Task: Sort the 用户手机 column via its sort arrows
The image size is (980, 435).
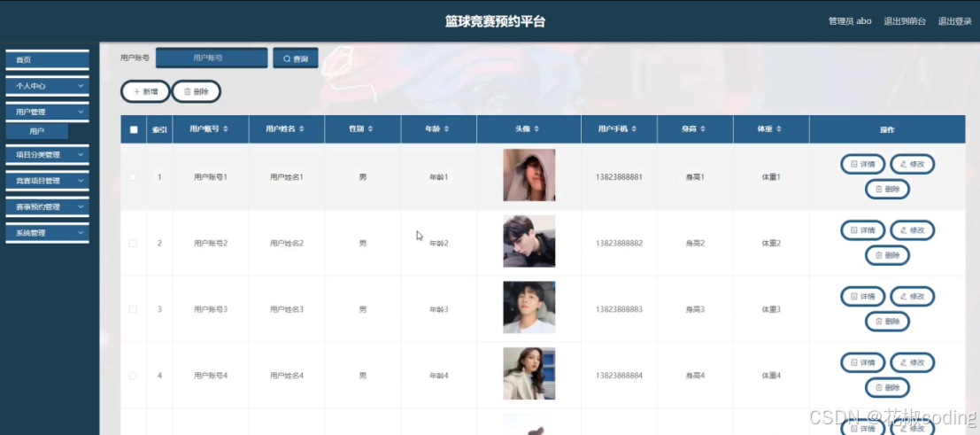Action: 634,129
